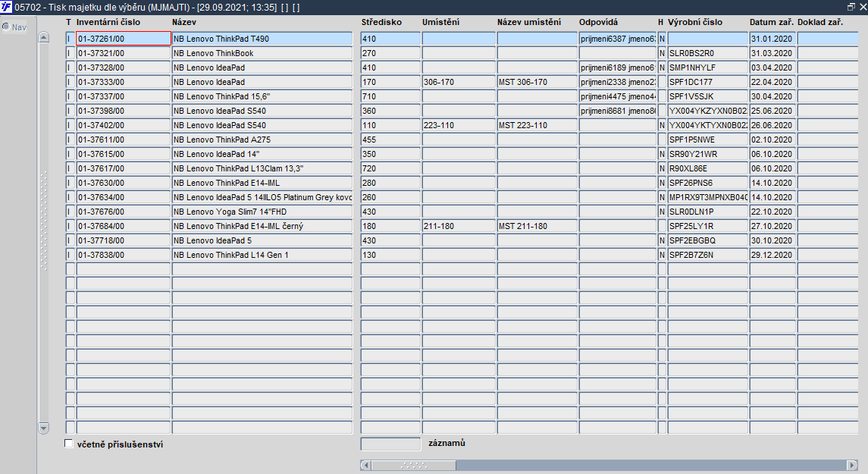Click the date 27.10.2020
The width and height of the screenshot is (868, 474).
click(x=772, y=226)
